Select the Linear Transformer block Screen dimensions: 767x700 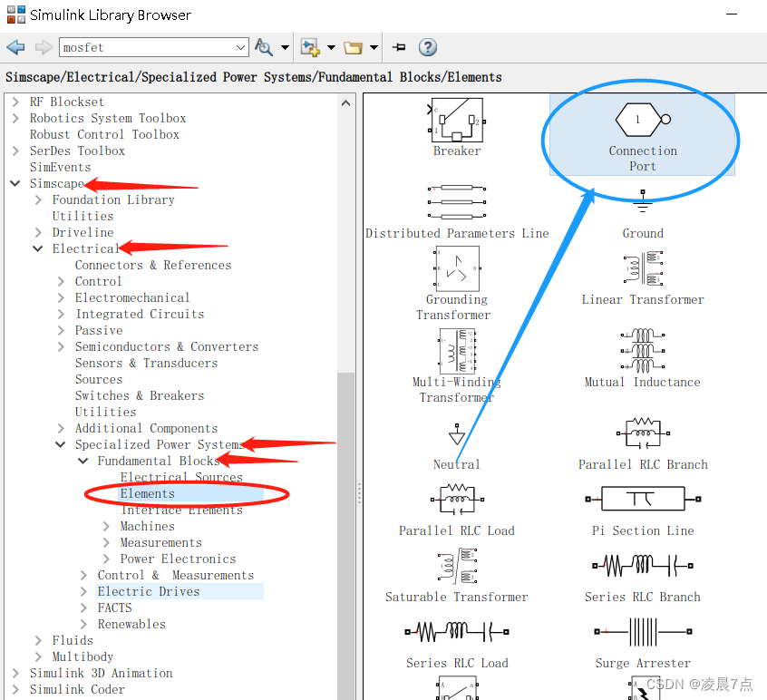click(643, 267)
